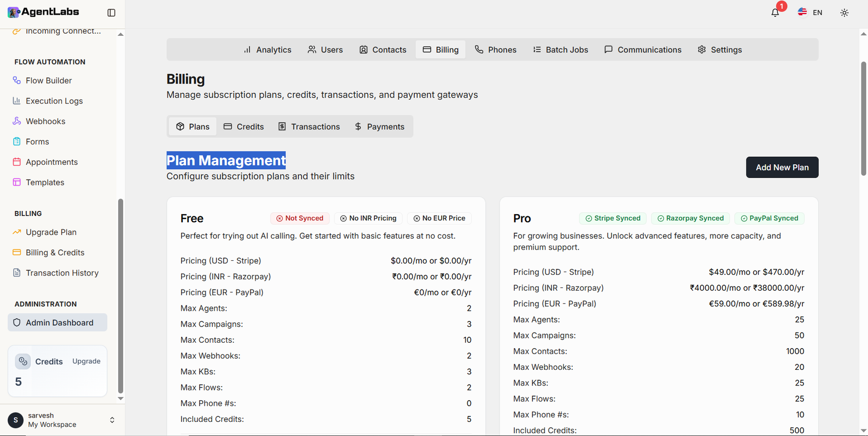
Task: Switch to the Users tab
Action: tap(325, 49)
